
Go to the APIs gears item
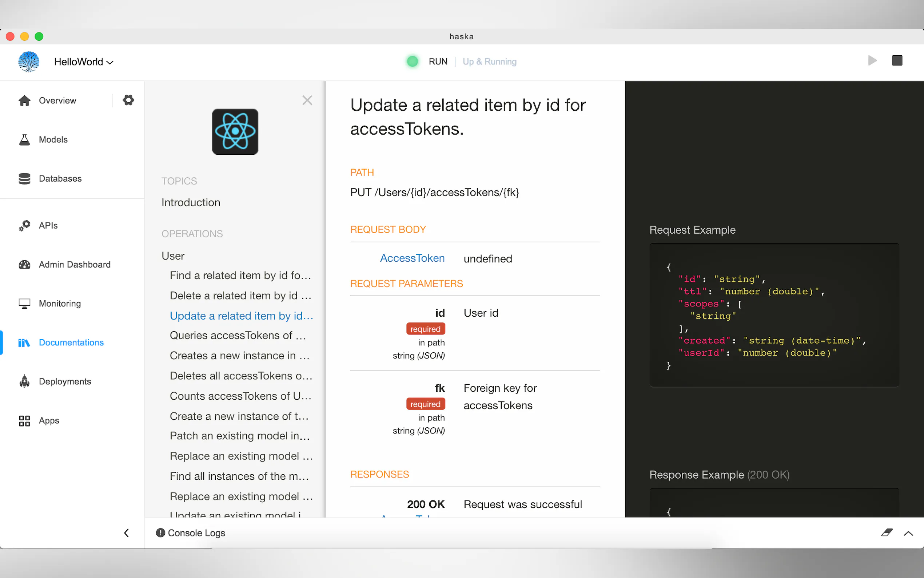[x=24, y=226]
